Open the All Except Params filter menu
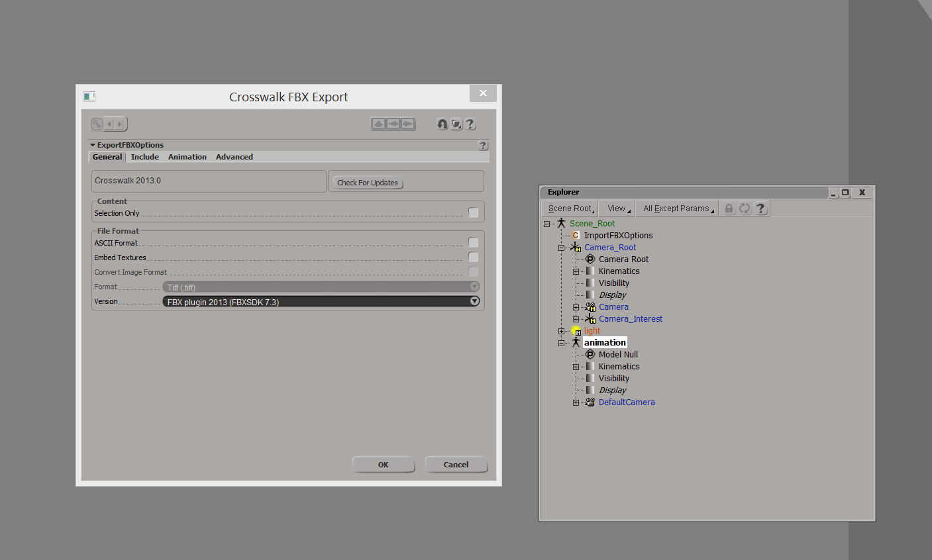The height and width of the screenshot is (560, 932). click(678, 209)
